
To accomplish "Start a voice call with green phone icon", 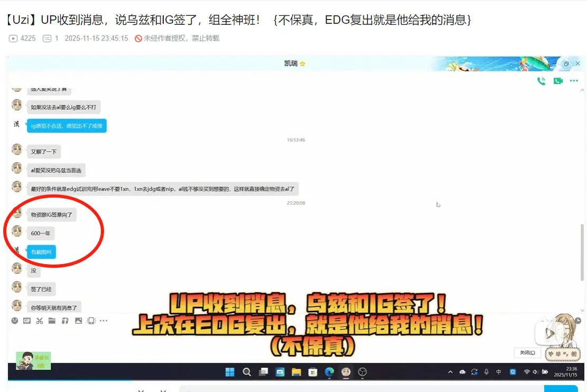I will 541,81.
